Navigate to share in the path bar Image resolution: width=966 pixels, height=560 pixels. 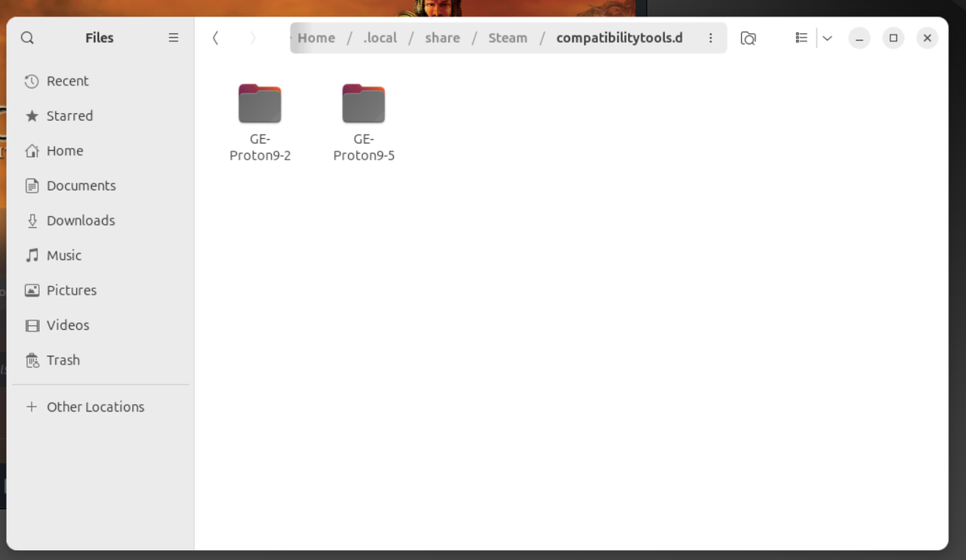[442, 38]
